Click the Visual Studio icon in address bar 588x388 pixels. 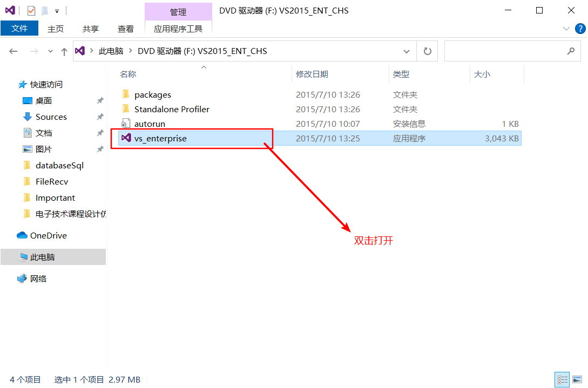coord(80,51)
